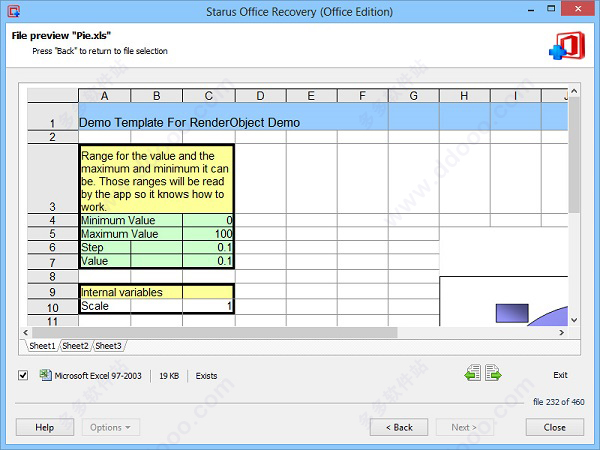Viewport: 600px width, 450px height.
Task: Click the Scale value cell showing 1
Action: [x=208, y=306]
